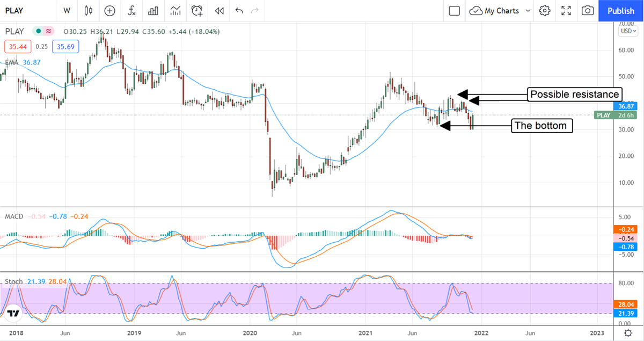Toggle the pink delayed-data indicator
This screenshot has width=644, height=341.
(49, 31)
